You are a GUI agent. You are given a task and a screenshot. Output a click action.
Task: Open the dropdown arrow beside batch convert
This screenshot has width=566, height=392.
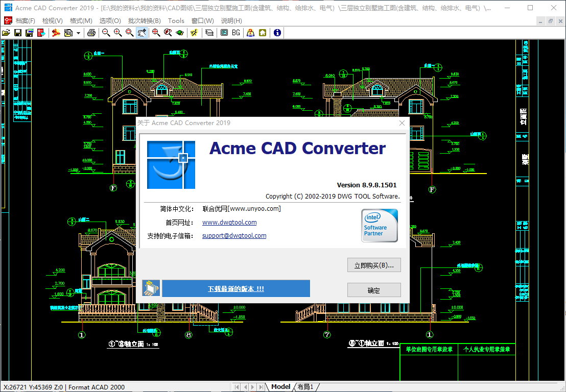point(78,33)
